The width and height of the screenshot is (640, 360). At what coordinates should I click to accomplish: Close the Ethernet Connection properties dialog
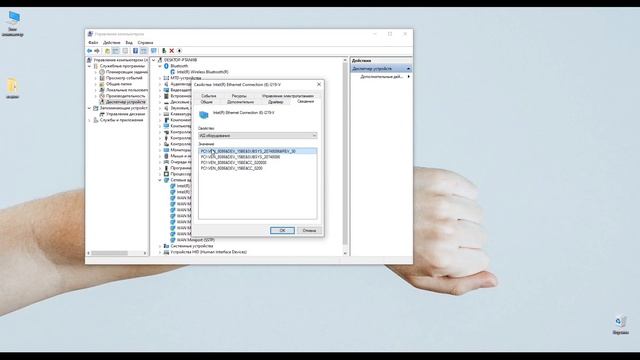[319, 84]
